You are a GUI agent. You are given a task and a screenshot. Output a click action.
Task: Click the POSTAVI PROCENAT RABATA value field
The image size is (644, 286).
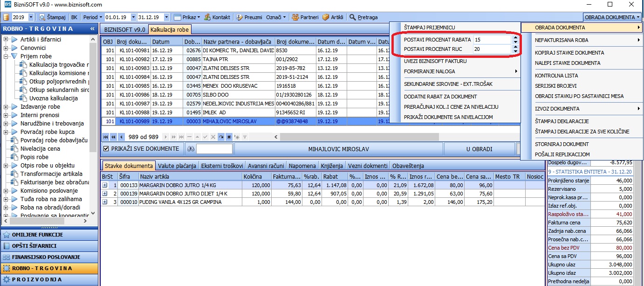(492, 40)
